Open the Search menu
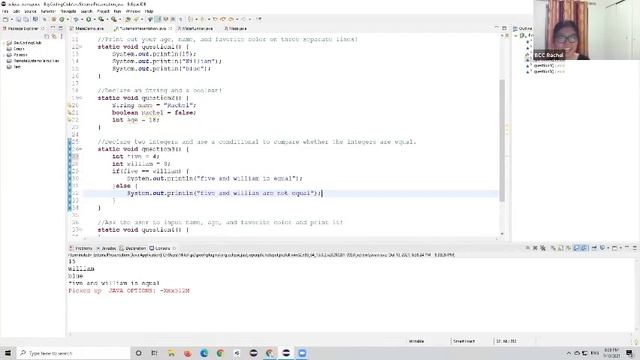Viewport: 640px width, 360px height. pyautogui.click(x=86, y=11)
